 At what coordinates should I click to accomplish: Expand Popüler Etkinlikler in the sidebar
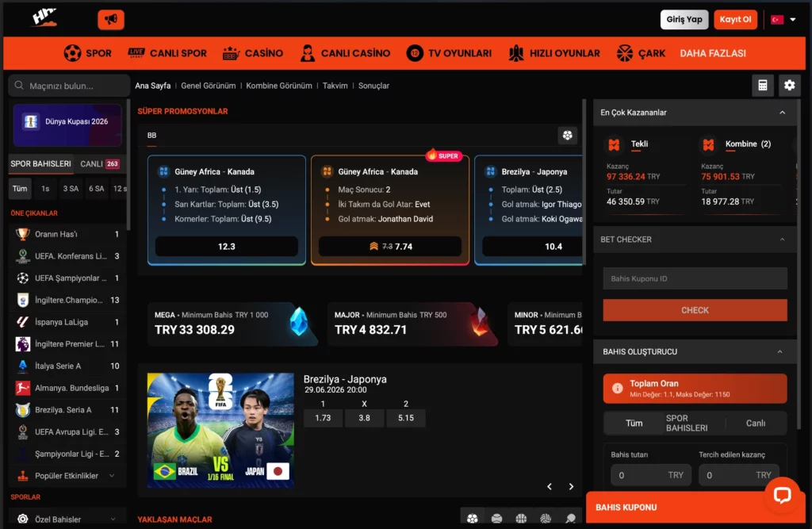click(67, 476)
